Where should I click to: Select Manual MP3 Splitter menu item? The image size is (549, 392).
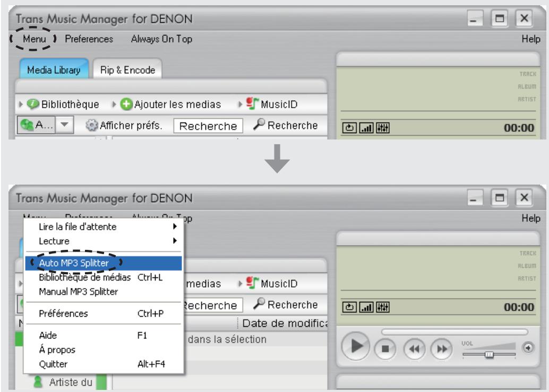click(x=104, y=292)
